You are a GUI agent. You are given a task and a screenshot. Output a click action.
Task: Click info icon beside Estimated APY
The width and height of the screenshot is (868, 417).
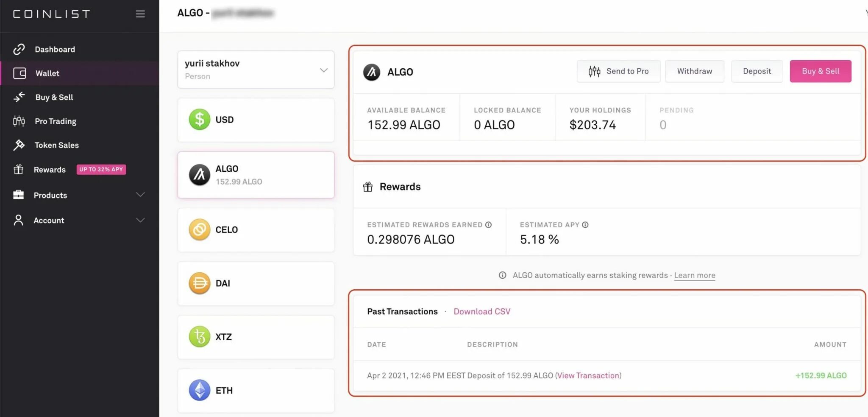(x=585, y=225)
